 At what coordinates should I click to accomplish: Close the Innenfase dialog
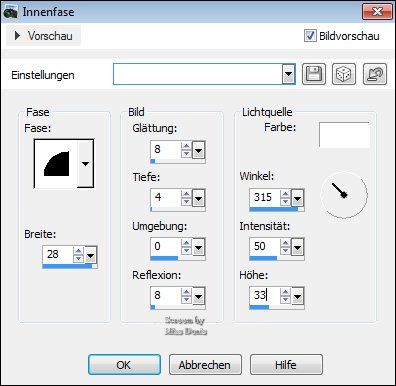pyautogui.click(x=377, y=12)
